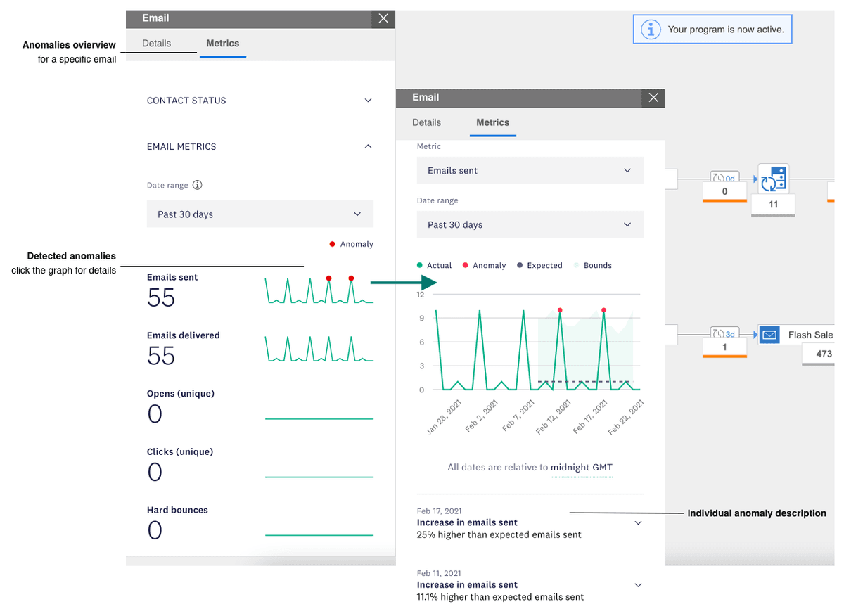The width and height of the screenshot is (844, 616).
Task: Click the info icon beside Date range
Action: [198, 186]
